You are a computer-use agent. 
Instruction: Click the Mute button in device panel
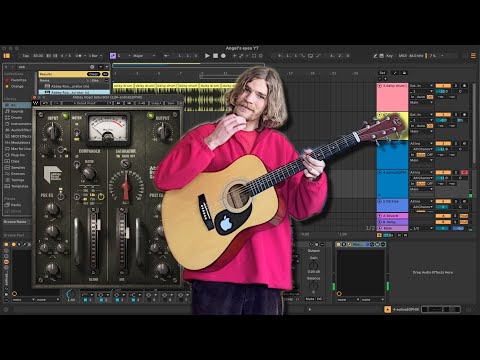tap(310, 299)
